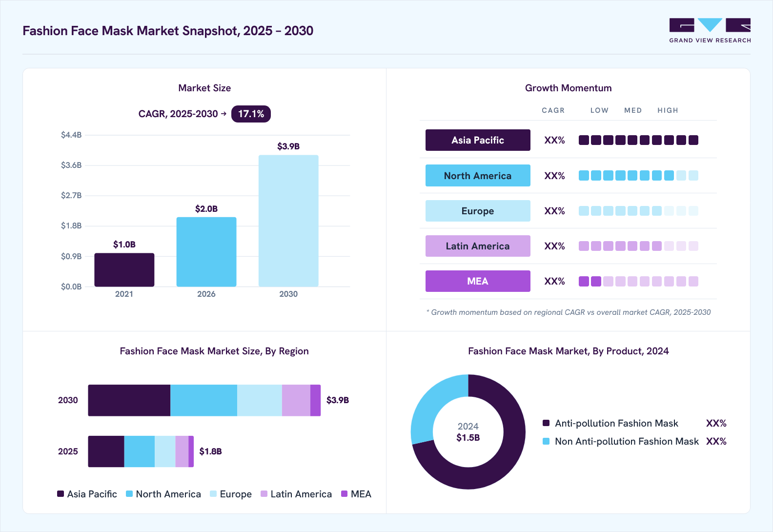Image resolution: width=773 pixels, height=532 pixels.
Task: Click the Europe label in Growth Momentum
Action: [478, 211]
